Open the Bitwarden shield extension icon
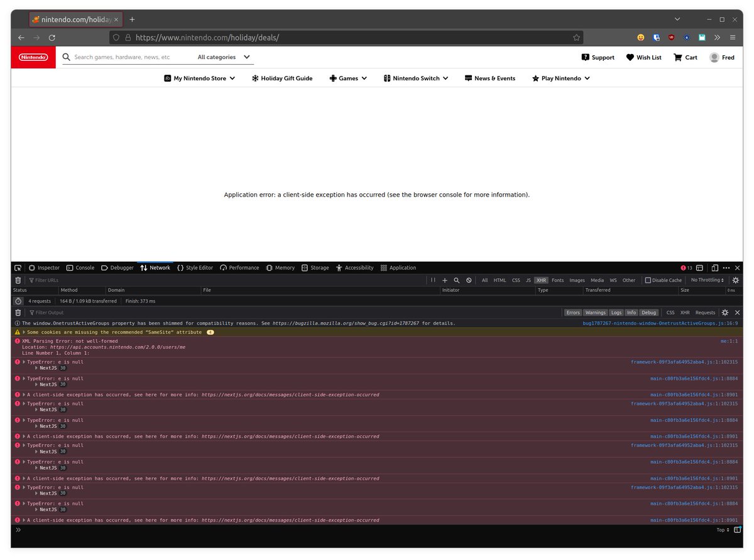The height and width of the screenshot is (560, 754). tap(656, 38)
